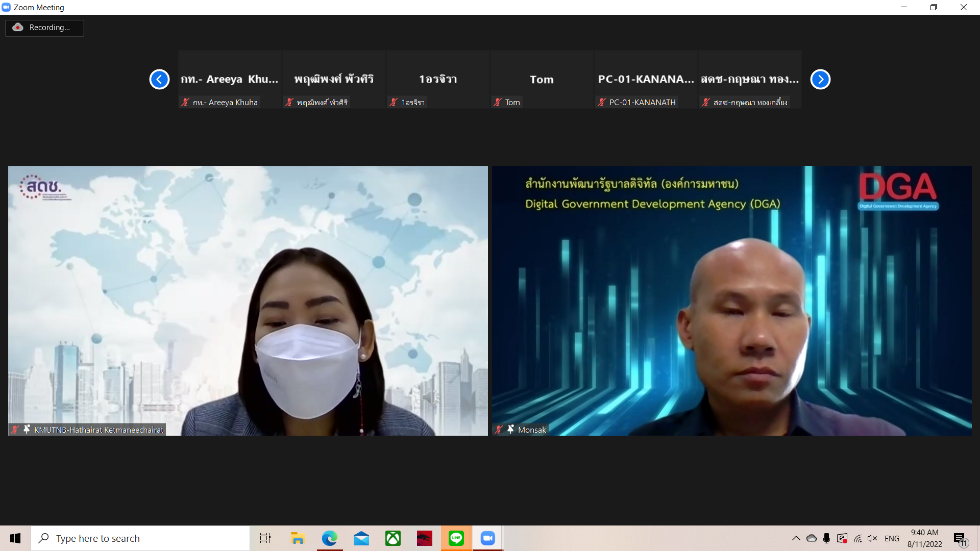Go to next page of participant thumbnails

click(x=820, y=80)
